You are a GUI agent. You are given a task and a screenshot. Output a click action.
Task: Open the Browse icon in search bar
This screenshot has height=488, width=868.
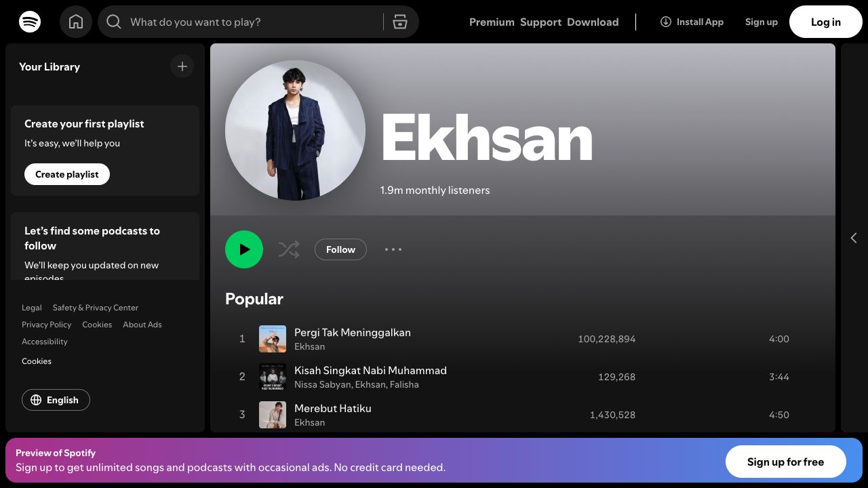coord(400,22)
